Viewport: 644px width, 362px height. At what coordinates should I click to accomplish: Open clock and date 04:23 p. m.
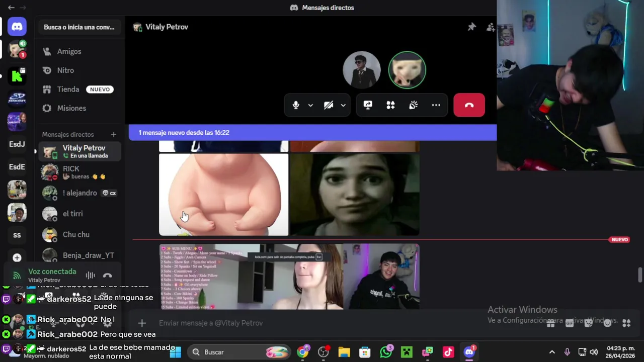click(621, 352)
